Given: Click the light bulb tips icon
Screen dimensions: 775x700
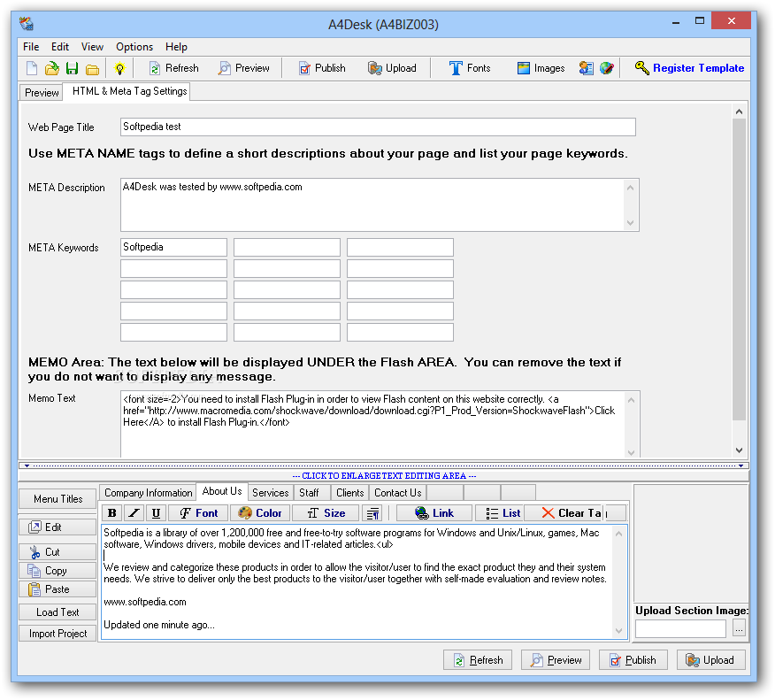Looking at the screenshot, I should tap(119, 68).
